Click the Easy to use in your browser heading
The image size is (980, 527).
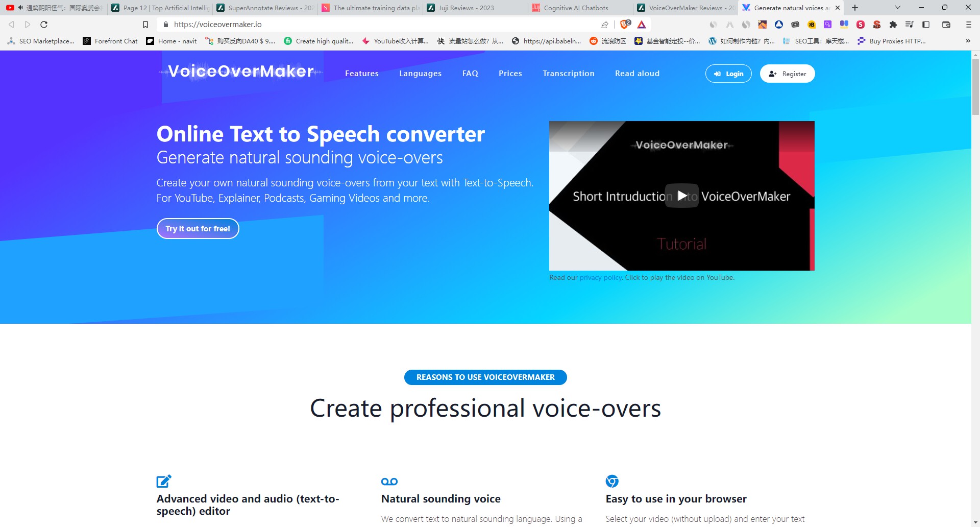click(x=676, y=499)
